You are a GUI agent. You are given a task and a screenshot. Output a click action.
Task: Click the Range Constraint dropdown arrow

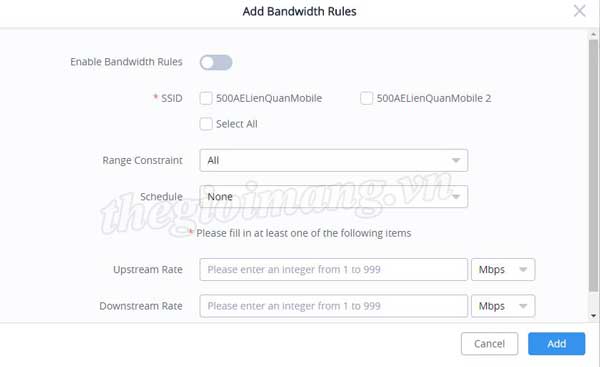[456, 160]
